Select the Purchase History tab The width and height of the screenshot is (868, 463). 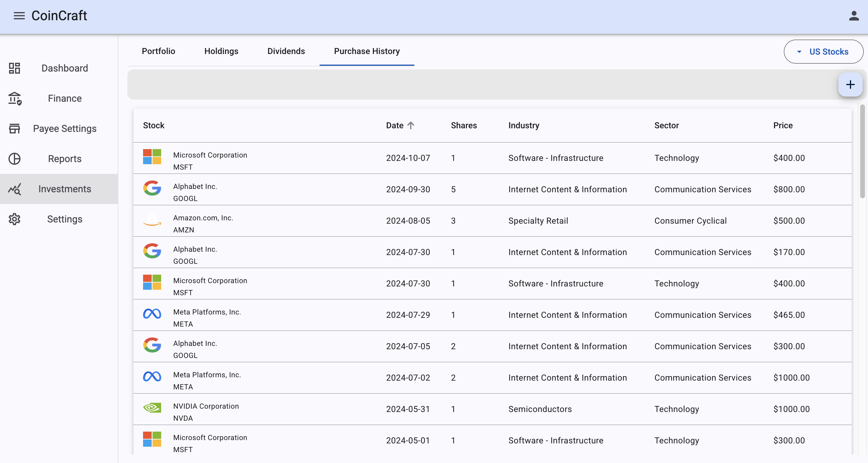click(x=367, y=51)
